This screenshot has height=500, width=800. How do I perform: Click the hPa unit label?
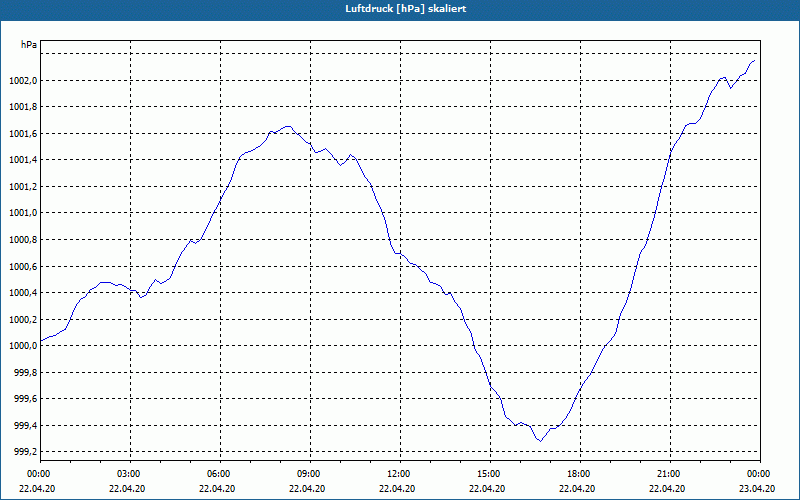(29, 45)
